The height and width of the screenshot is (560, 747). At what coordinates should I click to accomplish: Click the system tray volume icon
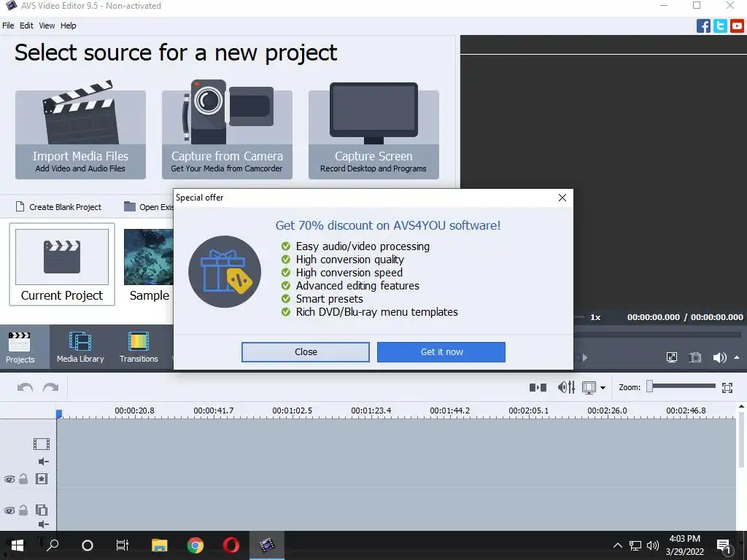tap(653, 545)
